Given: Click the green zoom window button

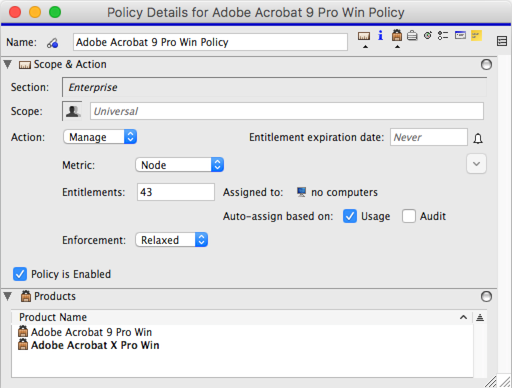Looking at the screenshot, I should click(x=55, y=12).
